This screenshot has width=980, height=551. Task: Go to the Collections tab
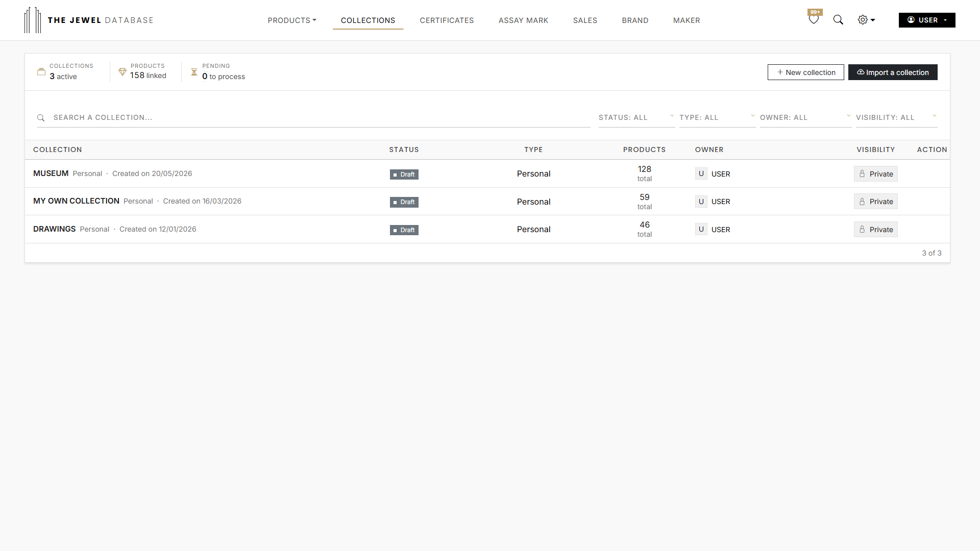click(x=368, y=20)
